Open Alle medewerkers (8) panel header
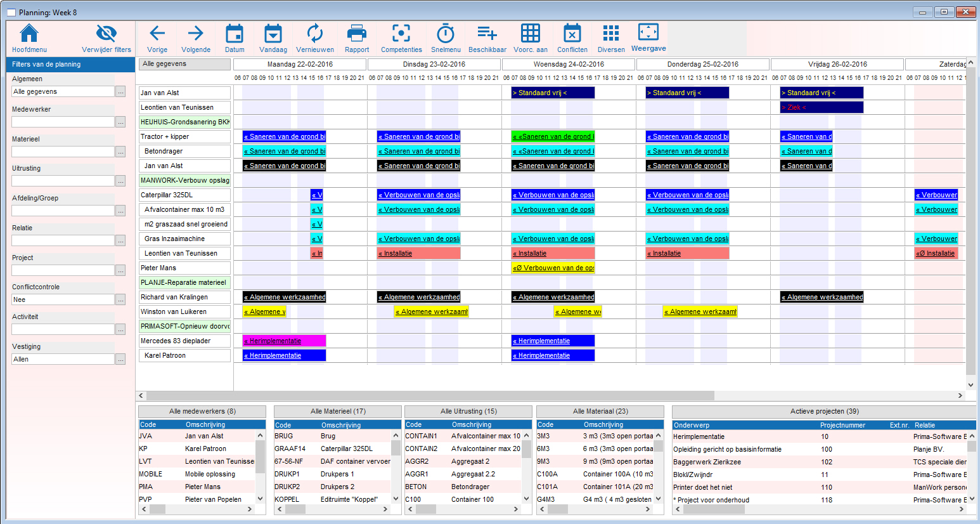Viewport: 980px width, 524px height. (x=202, y=411)
